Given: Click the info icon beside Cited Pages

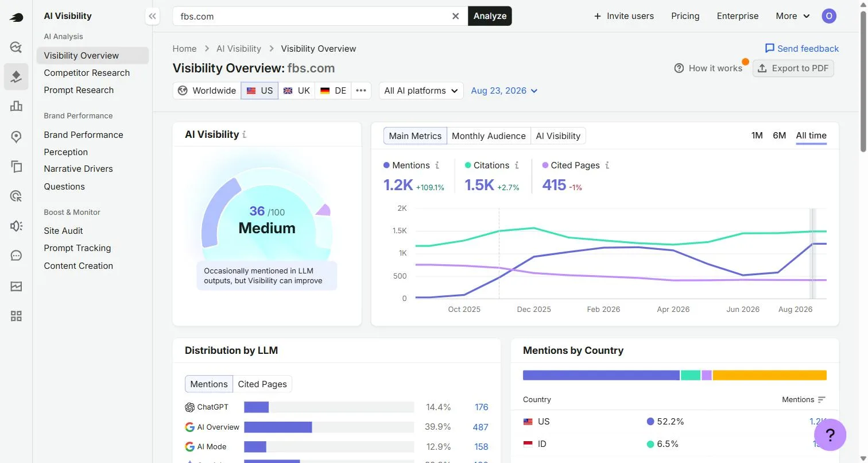Looking at the screenshot, I should coord(607,165).
